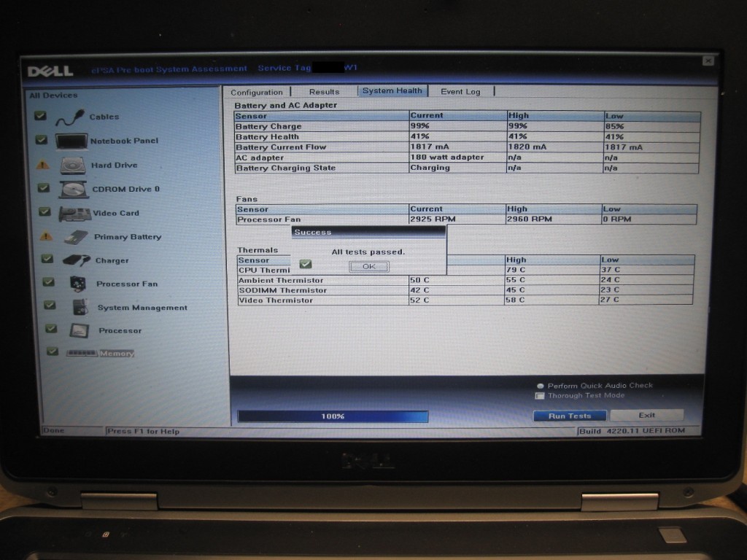Click the Dell logo in header
Image resolution: width=747 pixels, height=560 pixels.
[x=50, y=71]
